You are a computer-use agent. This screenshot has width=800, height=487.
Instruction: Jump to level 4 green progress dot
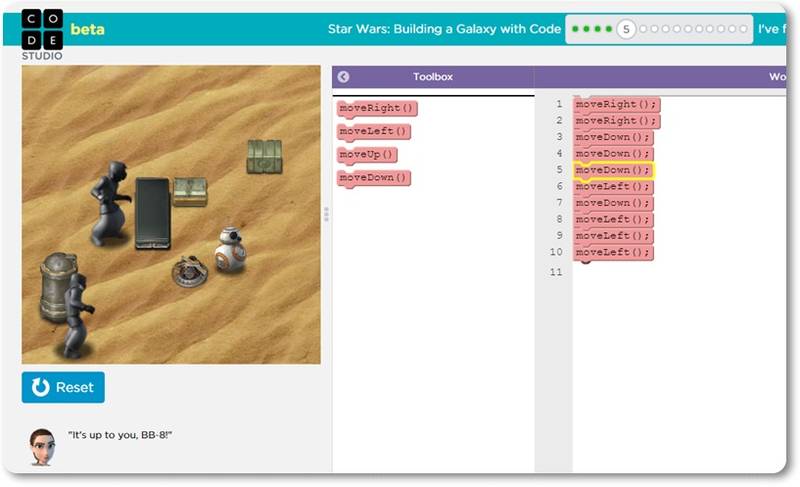pyautogui.click(x=609, y=29)
